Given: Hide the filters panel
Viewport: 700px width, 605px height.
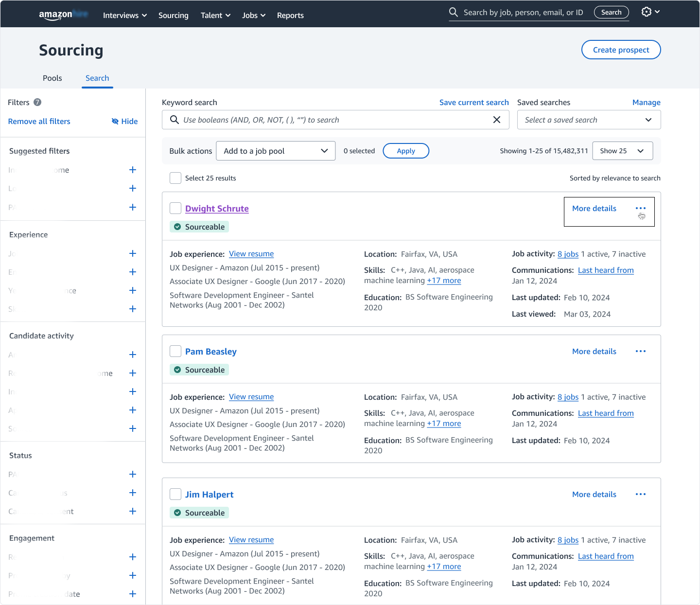Looking at the screenshot, I should pos(124,121).
